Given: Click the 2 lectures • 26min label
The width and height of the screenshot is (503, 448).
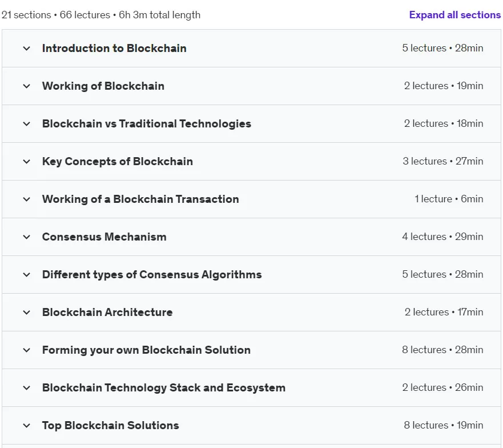Looking at the screenshot, I should click(x=442, y=387).
